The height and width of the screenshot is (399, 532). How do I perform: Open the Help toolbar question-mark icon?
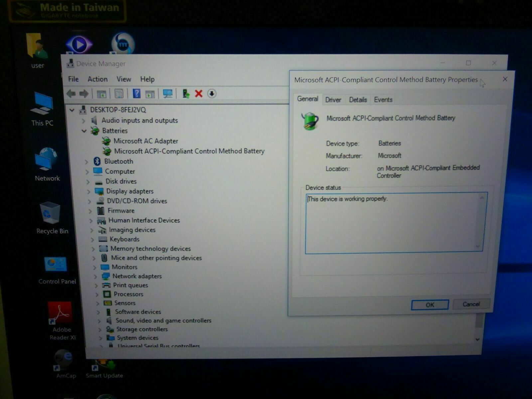click(136, 93)
